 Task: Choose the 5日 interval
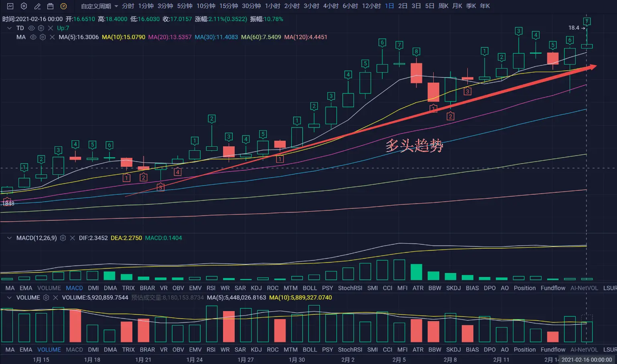pos(430,6)
